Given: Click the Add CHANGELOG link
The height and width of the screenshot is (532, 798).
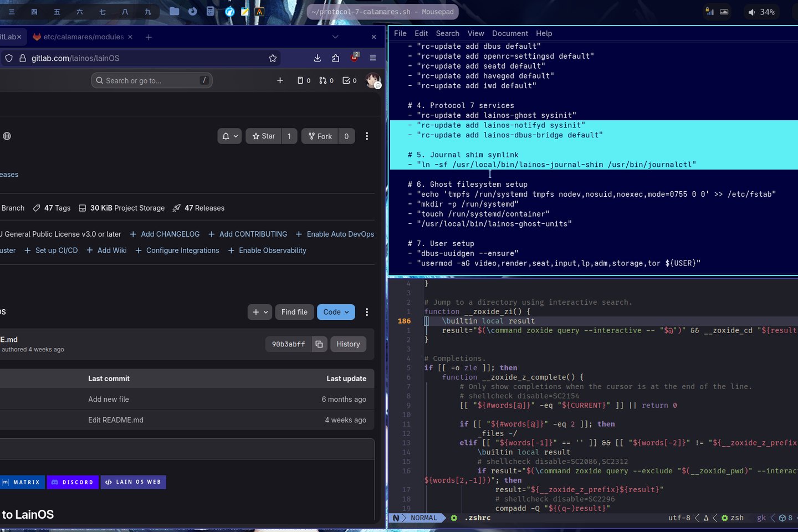Looking at the screenshot, I should (165, 234).
